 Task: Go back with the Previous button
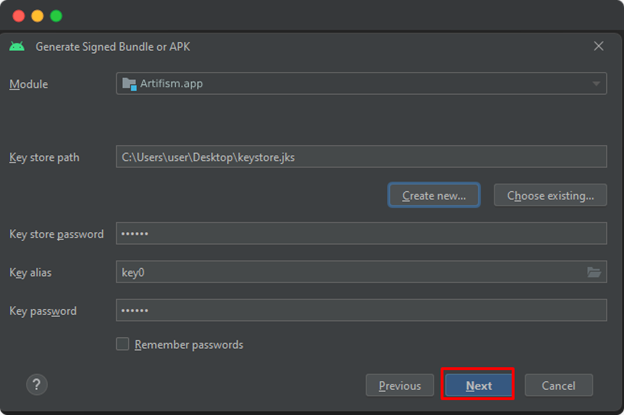point(400,385)
